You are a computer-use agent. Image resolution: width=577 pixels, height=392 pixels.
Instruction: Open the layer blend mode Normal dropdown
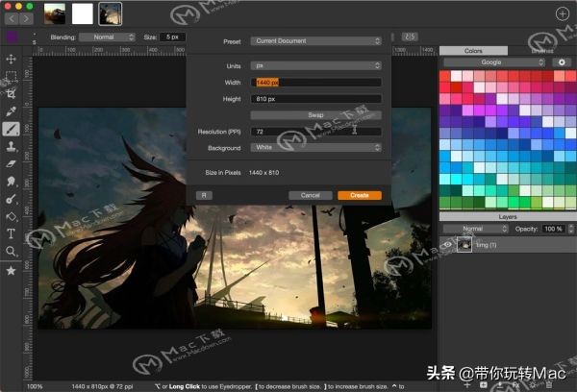[475, 229]
